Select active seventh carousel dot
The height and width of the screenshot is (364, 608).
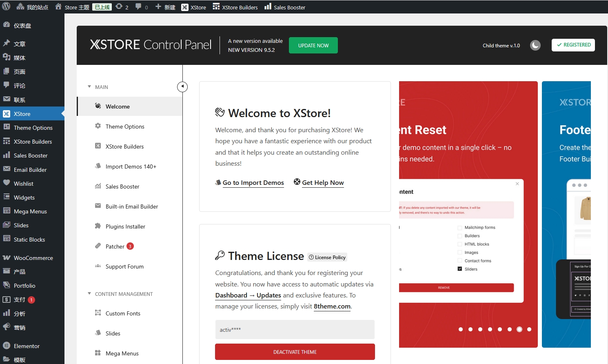tap(519, 329)
